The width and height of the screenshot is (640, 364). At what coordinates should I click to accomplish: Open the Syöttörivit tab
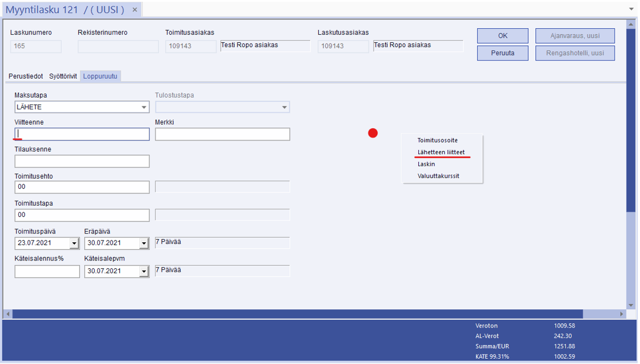pos(63,76)
